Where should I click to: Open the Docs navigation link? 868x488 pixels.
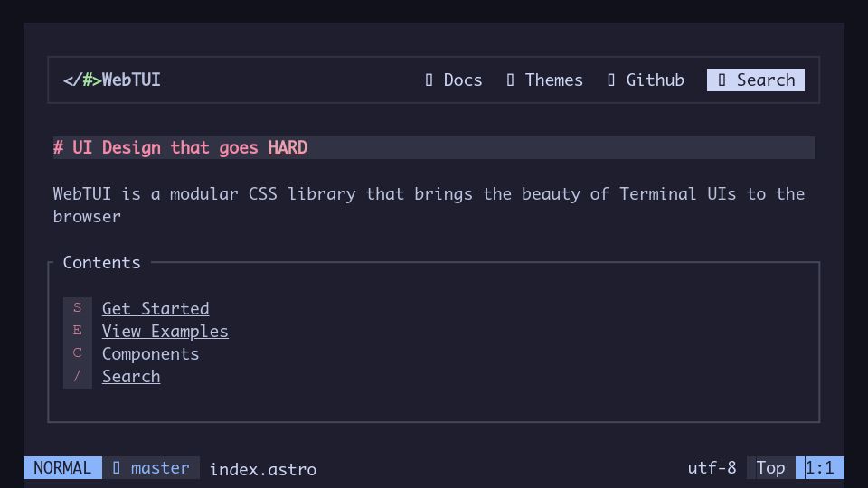pos(454,80)
